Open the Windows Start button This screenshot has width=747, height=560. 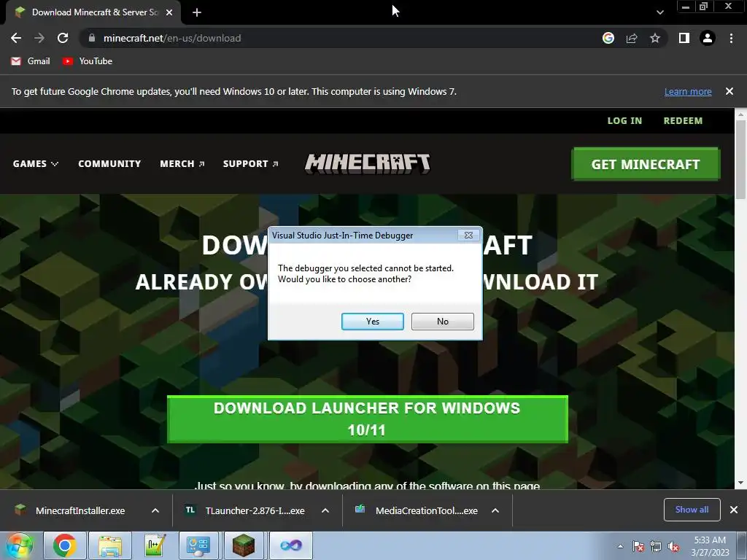[x=19, y=545]
